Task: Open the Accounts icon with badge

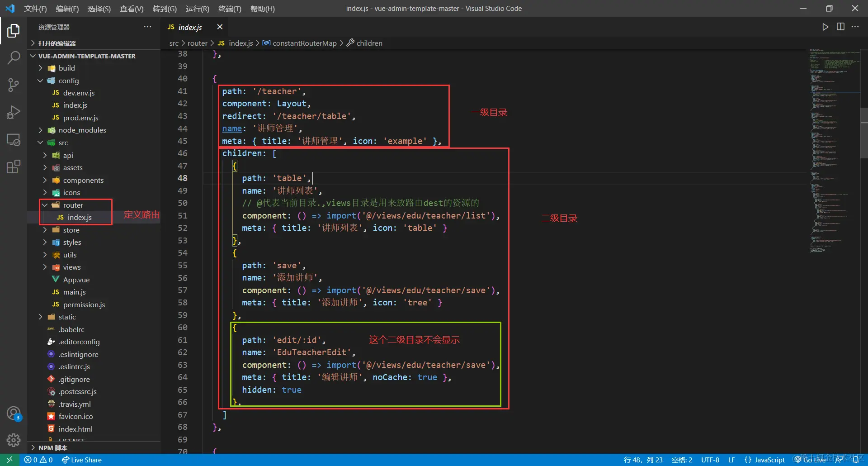Action: [14, 414]
